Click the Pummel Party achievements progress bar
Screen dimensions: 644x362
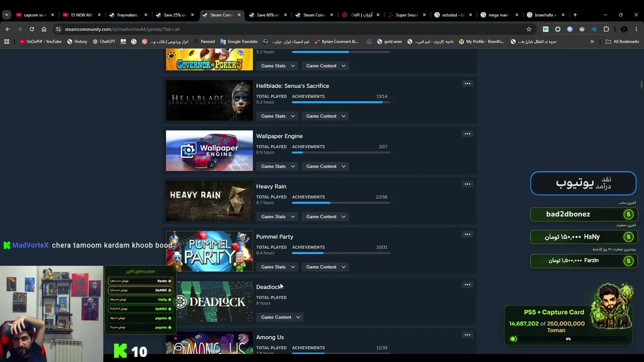(x=341, y=253)
